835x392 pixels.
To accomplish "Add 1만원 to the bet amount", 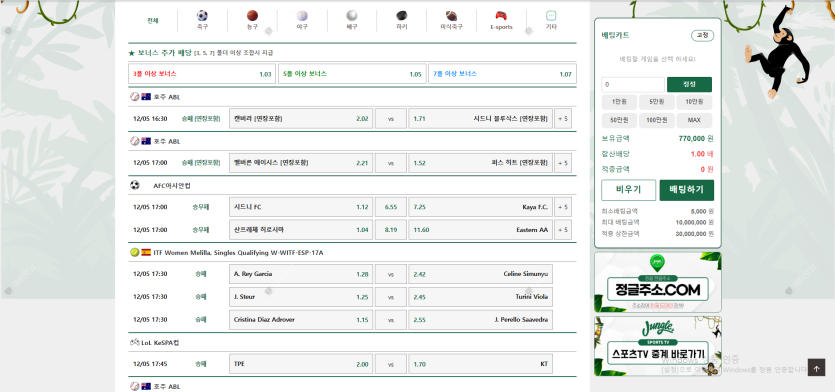I will tap(619, 102).
